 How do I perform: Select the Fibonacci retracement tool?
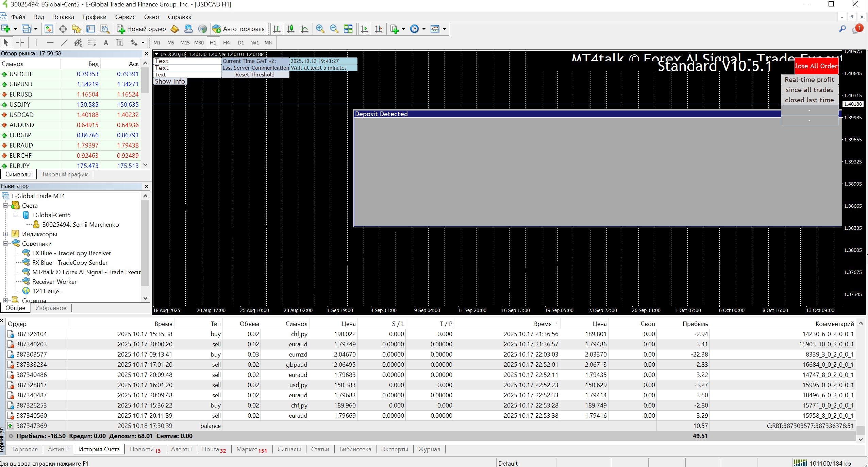click(x=92, y=42)
